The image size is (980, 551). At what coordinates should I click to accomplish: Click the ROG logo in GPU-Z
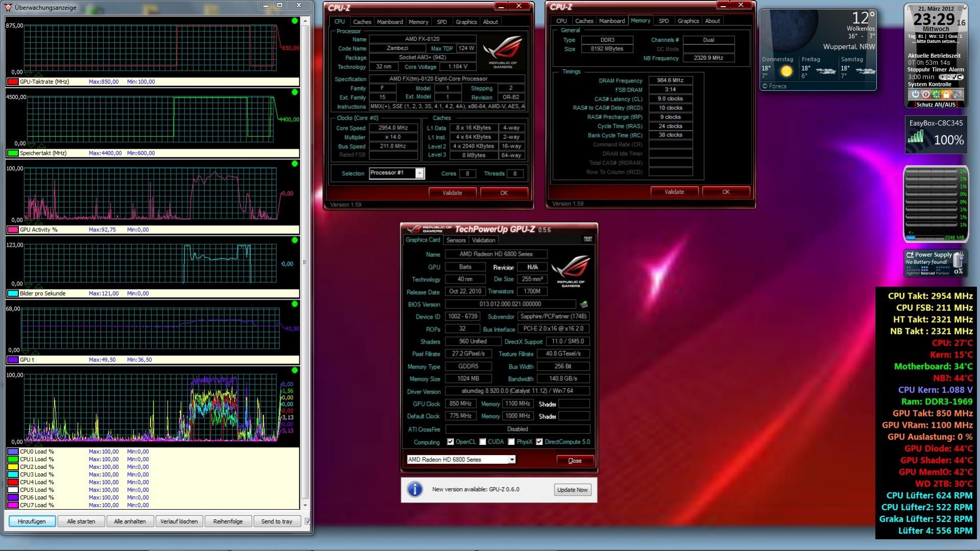[570, 271]
